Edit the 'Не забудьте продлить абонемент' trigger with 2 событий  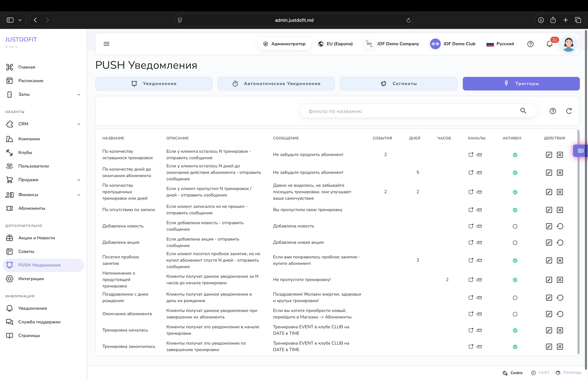click(x=549, y=155)
